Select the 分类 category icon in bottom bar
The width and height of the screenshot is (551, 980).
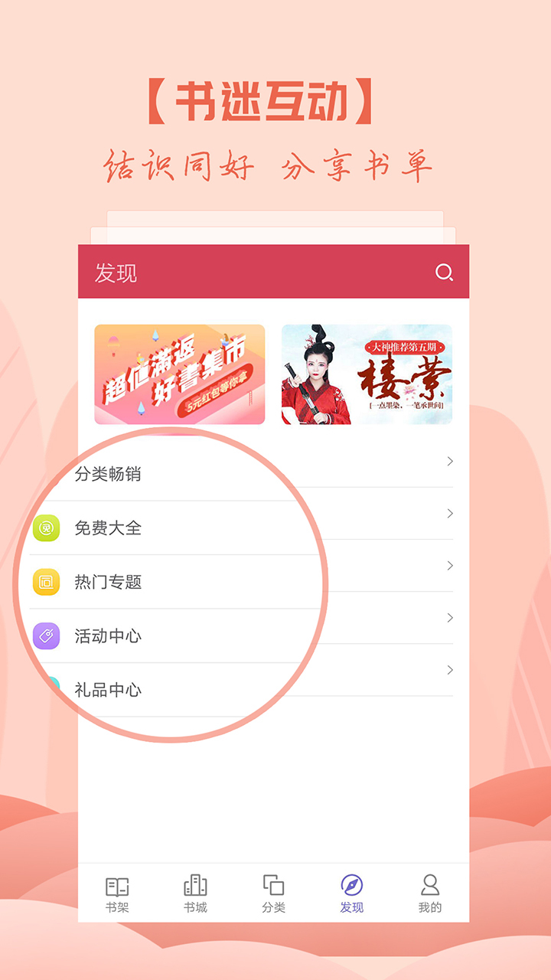273,886
